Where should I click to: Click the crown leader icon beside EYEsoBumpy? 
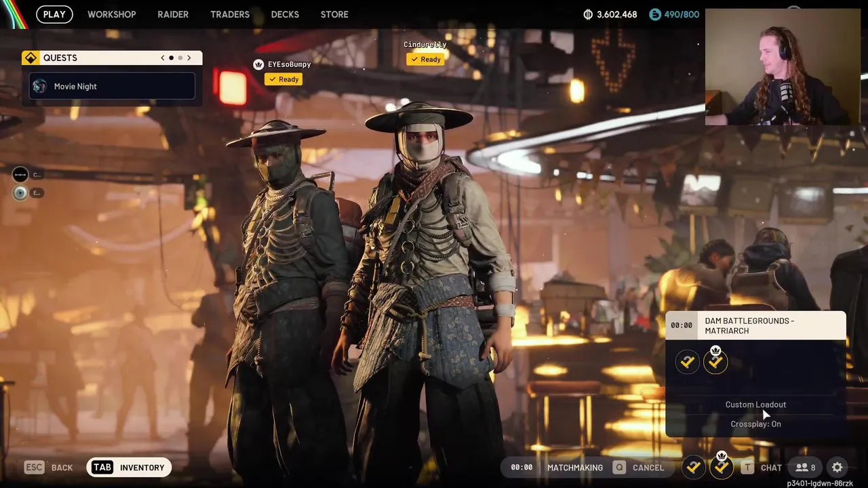pyautogui.click(x=258, y=64)
